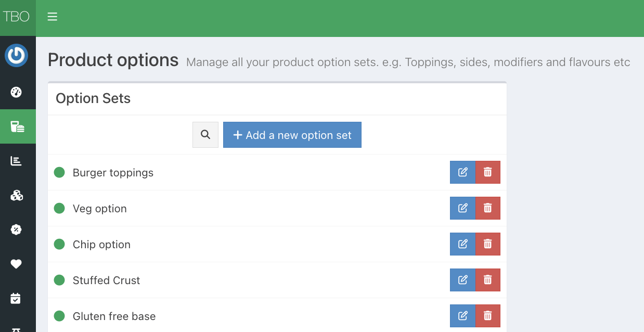644x332 pixels.
Task: Click the blue power logo icon
Action: 16,56
